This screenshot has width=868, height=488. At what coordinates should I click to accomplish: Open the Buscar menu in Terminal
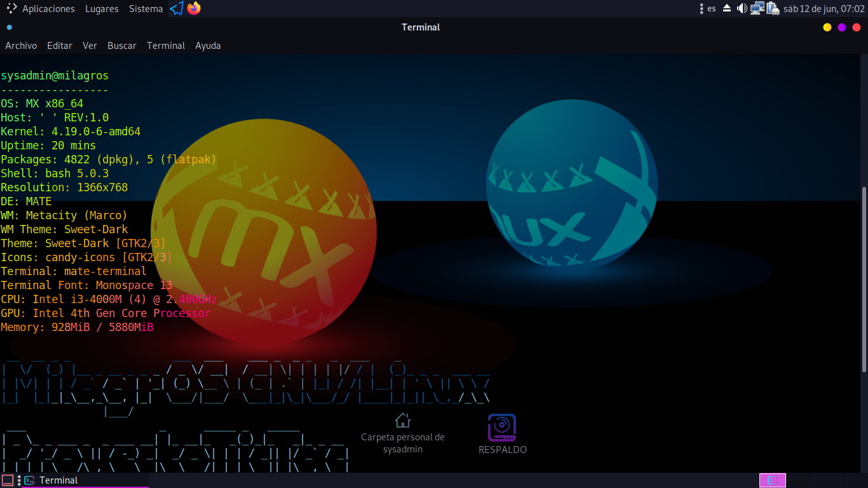click(121, 46)
